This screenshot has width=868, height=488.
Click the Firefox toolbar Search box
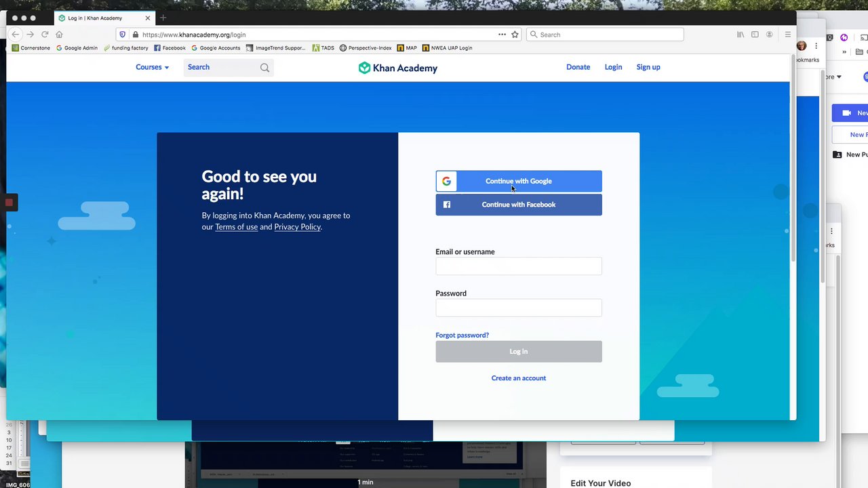pyautogui.click(x=605, y=35)
